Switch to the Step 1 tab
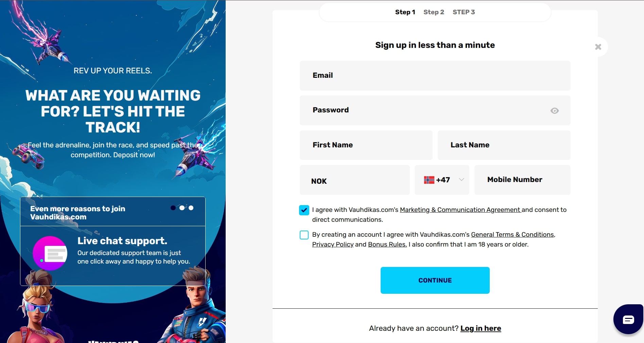Viewport: 644px width, 343px height. click(405, 12)
